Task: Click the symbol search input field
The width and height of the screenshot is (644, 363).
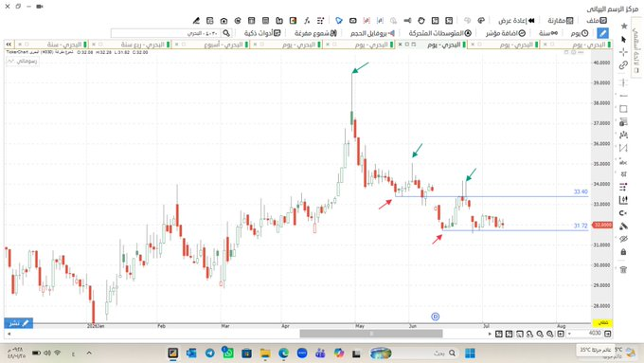Action: point(166,33)
